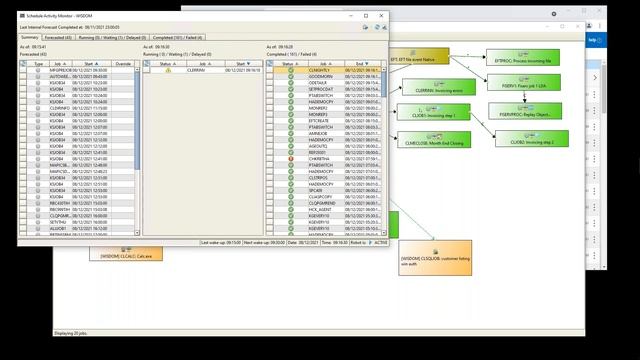Click the round extension icon in browser title bar
The height and width of the screenshot is (360, 640).
coord(554,14)
